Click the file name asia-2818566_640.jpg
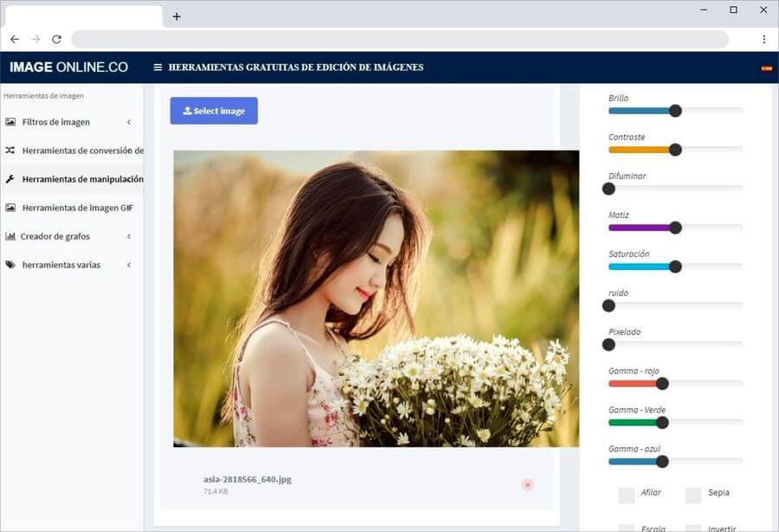The image size is (779, 532). [x=248, y=479]
